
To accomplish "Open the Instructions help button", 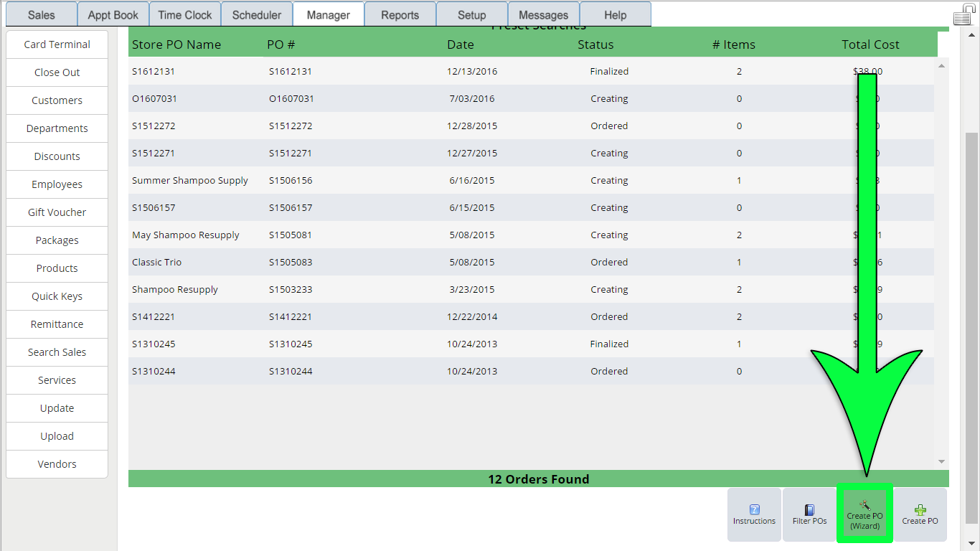I will [754, 514].
